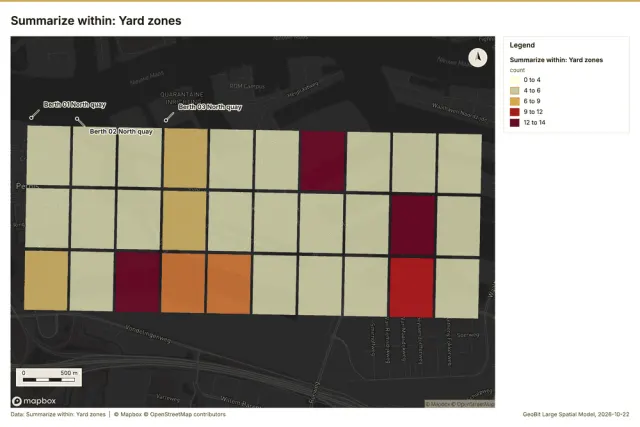This screenshot has width=640, height=427.
Task: Click the 'Berth 01 North quay' label
Action: tap(75, 105)
